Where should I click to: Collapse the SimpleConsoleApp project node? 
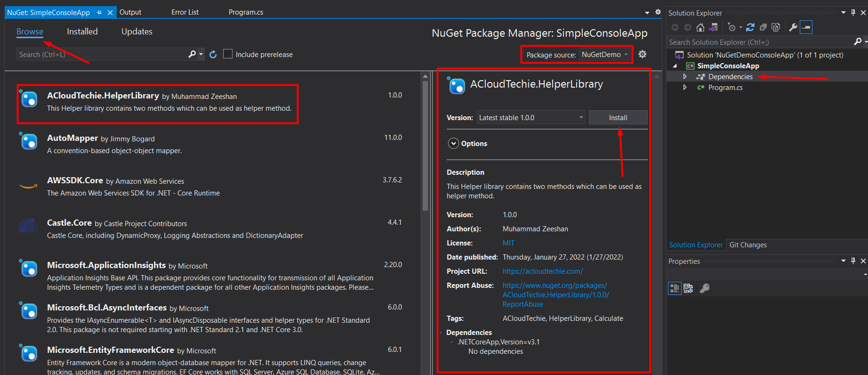[675, 65]
